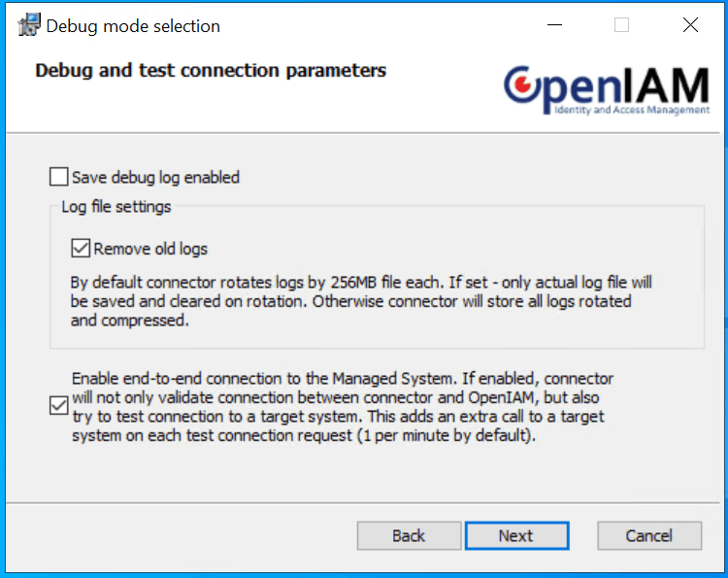Minimize the Debug mode selection window
Image resolution: width=728 pixels, height=578 pixels.
click(x=553, y=26)
